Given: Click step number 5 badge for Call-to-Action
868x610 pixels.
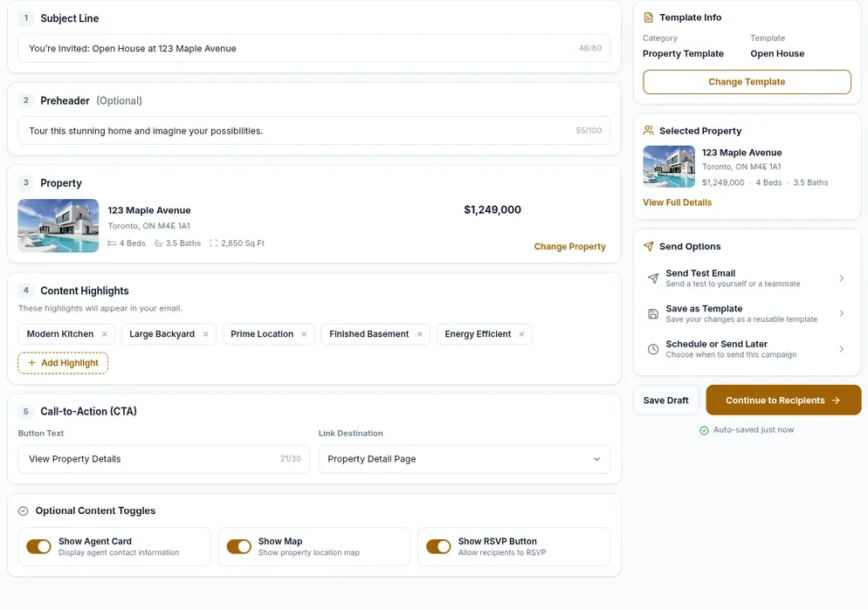Looking at the screenshot, I should point(26,411).
